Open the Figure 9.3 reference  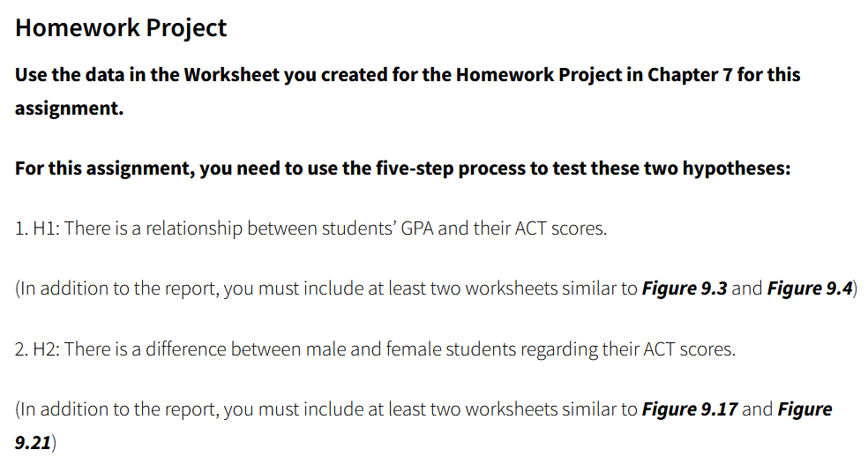pos(685,288)
